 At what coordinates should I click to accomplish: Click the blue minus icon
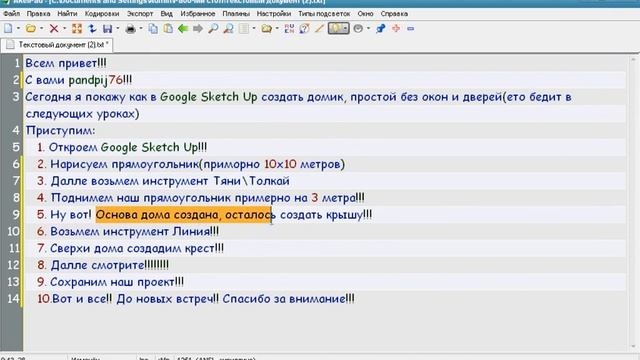coord(411,29)
